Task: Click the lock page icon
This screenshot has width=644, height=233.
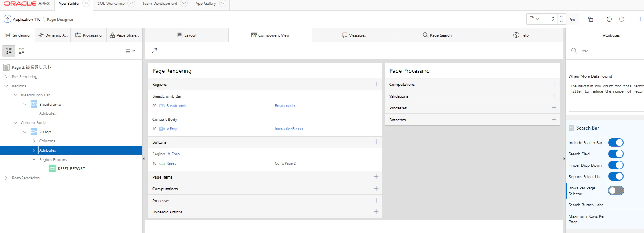Action: coord(591,19)
